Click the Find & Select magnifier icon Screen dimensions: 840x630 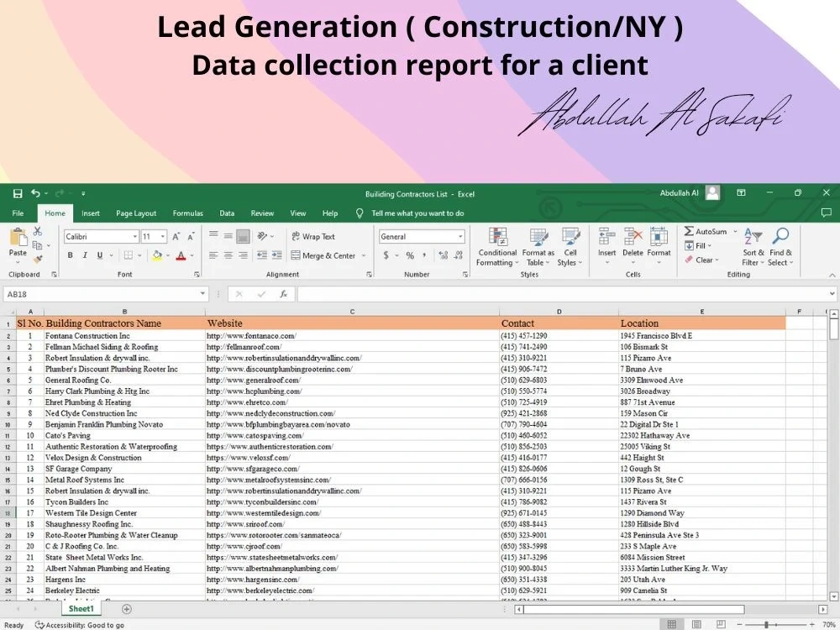coord(780,236)
